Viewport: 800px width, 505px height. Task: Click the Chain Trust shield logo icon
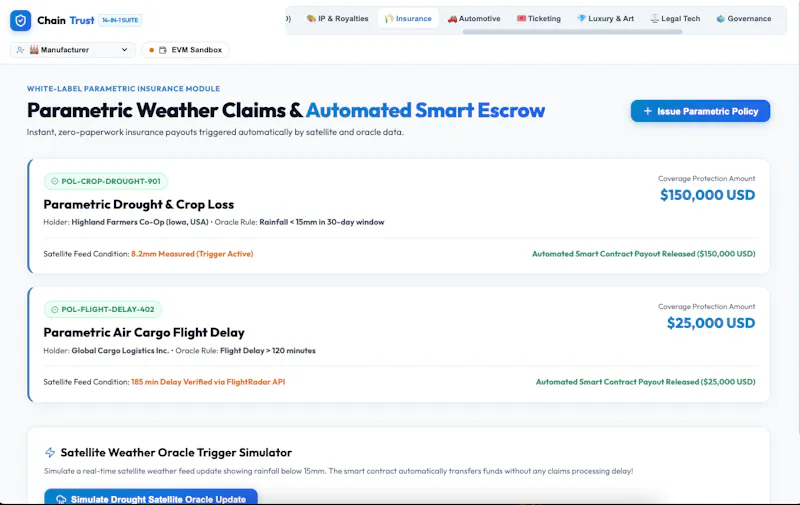coord(20,20)
